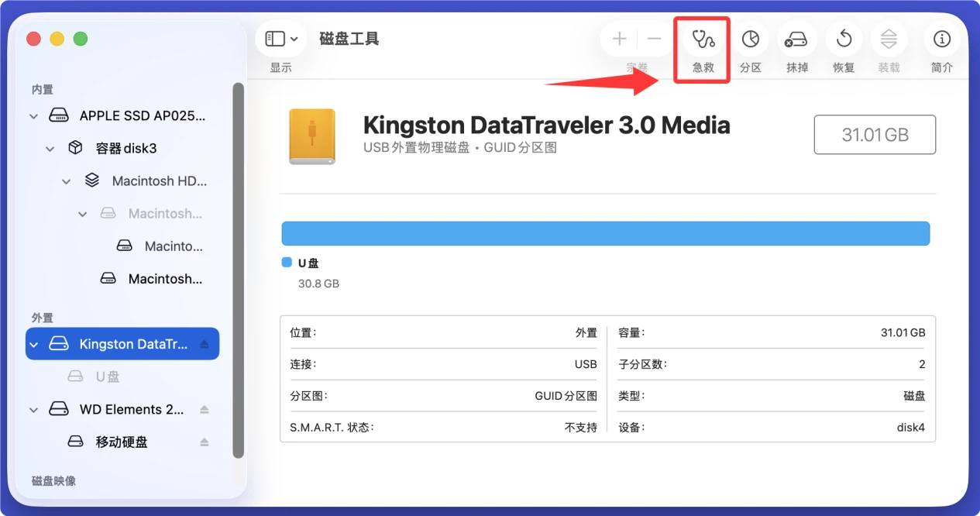Collapse the Kingston DataTraveler disk tree
Image resolution: width=980 pixels, height=516 pixels.
[33, 344]
